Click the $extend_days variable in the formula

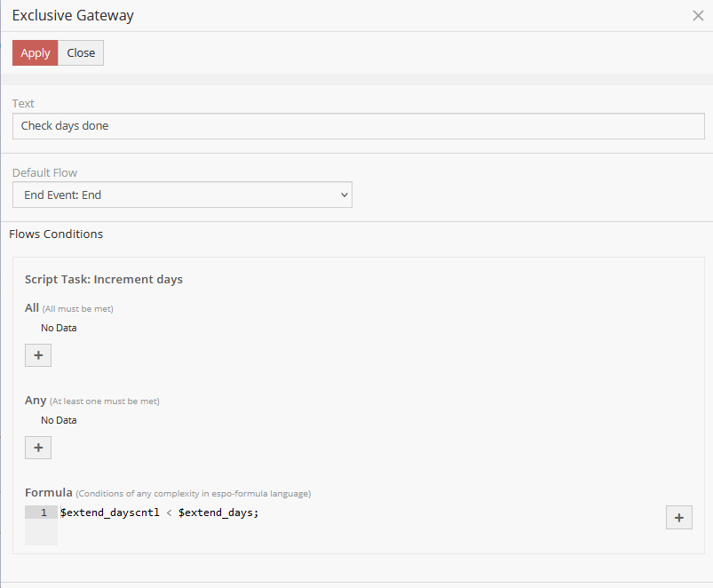[x=217, y=513]
